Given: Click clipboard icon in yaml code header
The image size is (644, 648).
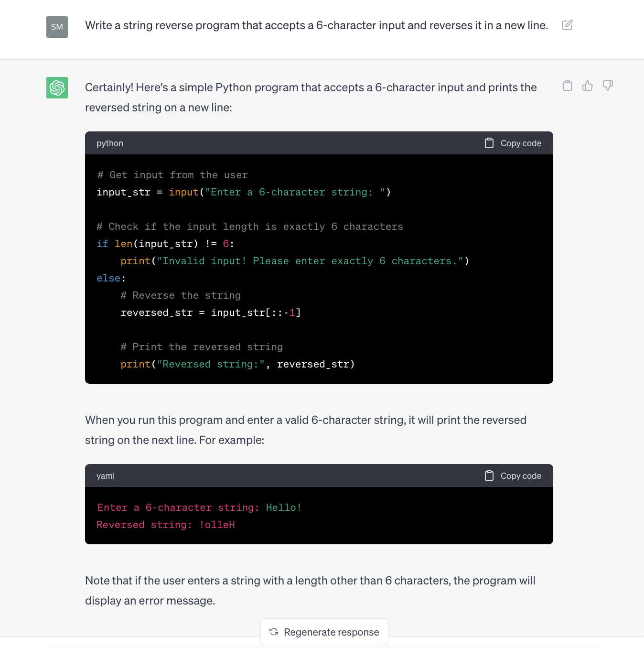Looking at the screenshot, I should pyautogui.click(x=489, y=475).
